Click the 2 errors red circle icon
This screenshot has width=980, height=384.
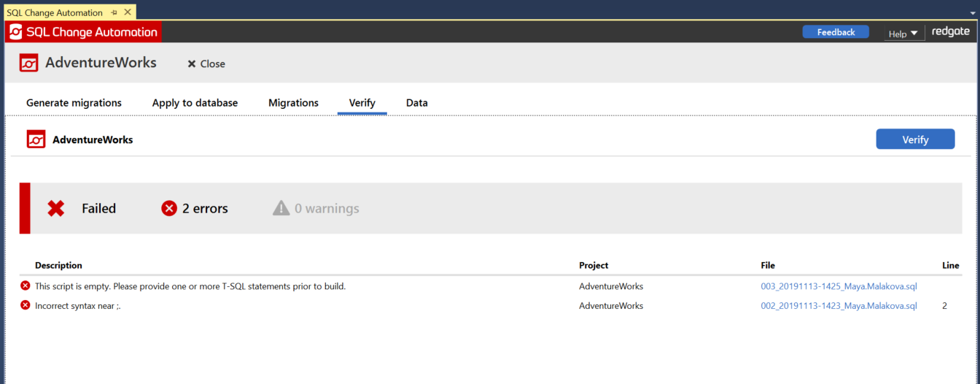coord(169,209)
